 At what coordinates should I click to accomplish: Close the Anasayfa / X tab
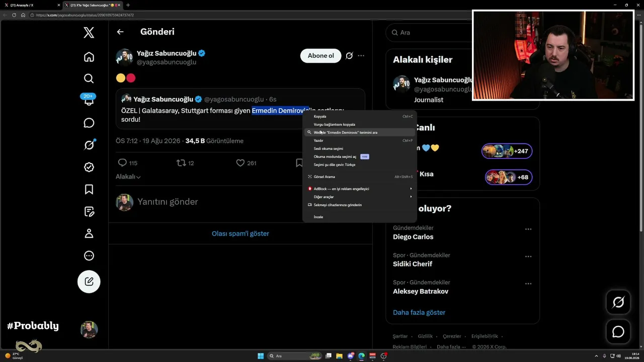coord(58,5)
